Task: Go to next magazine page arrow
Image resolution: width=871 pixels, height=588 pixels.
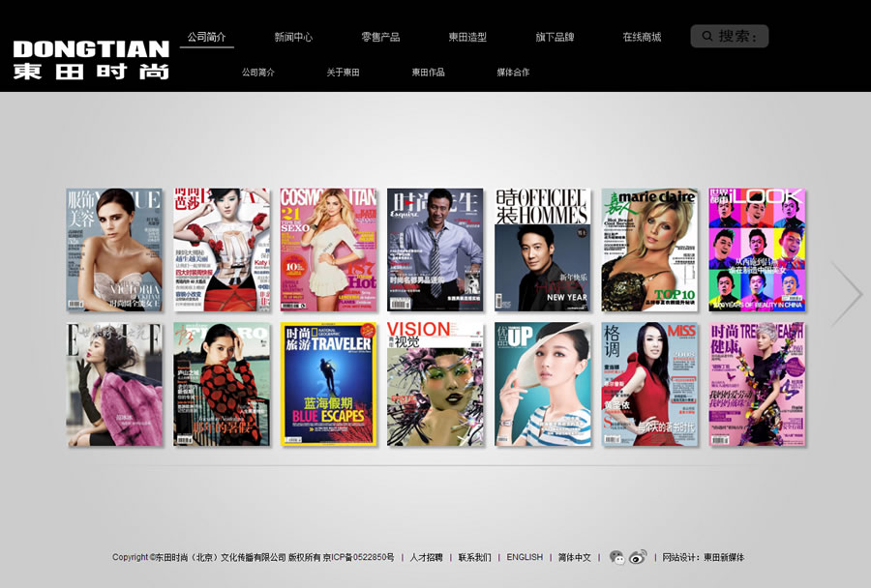Action: [845, 293]
